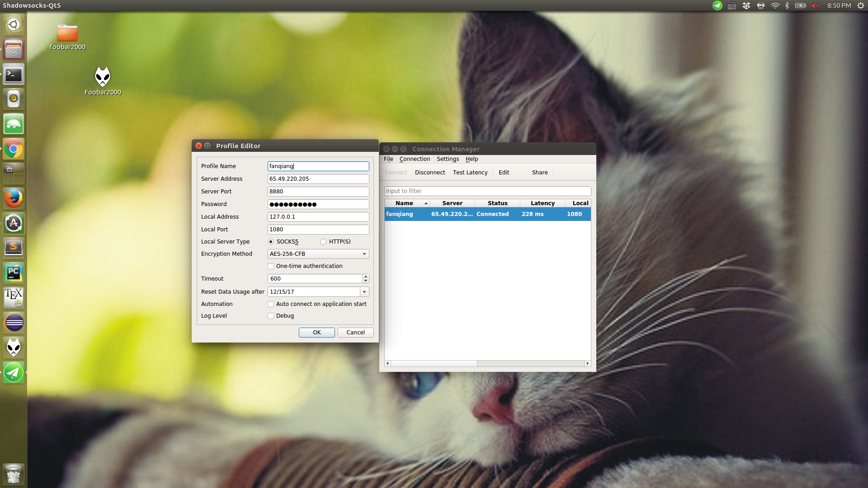868x488 pixels.
Task: Click the Local Port field
Action: [318, 230]
